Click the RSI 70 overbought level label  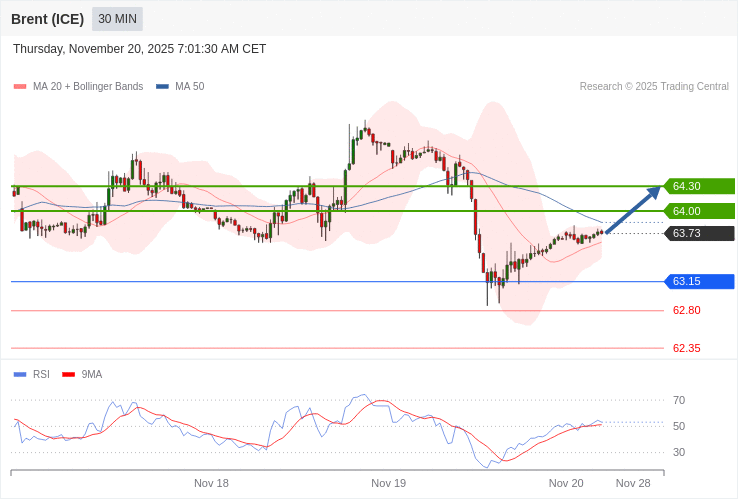(679, 400)
